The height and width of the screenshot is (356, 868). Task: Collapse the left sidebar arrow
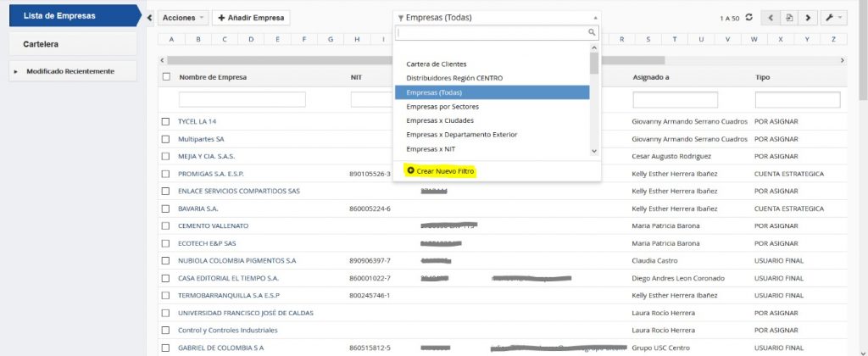150,17
